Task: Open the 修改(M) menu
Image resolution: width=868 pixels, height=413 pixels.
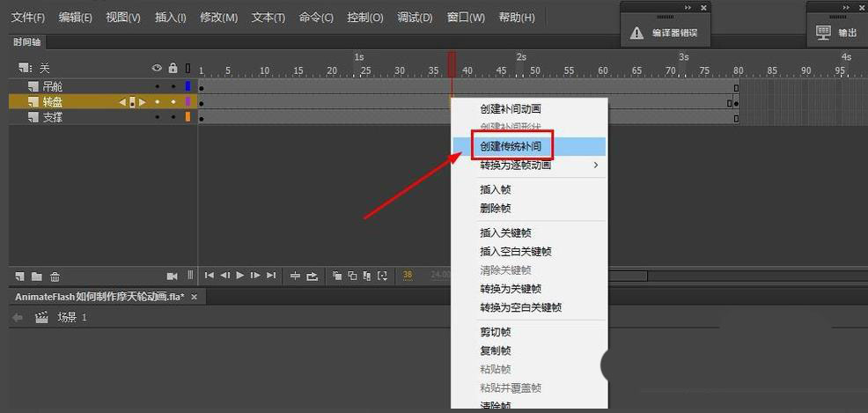Action: pyautogui.click(x=218, y=17)
